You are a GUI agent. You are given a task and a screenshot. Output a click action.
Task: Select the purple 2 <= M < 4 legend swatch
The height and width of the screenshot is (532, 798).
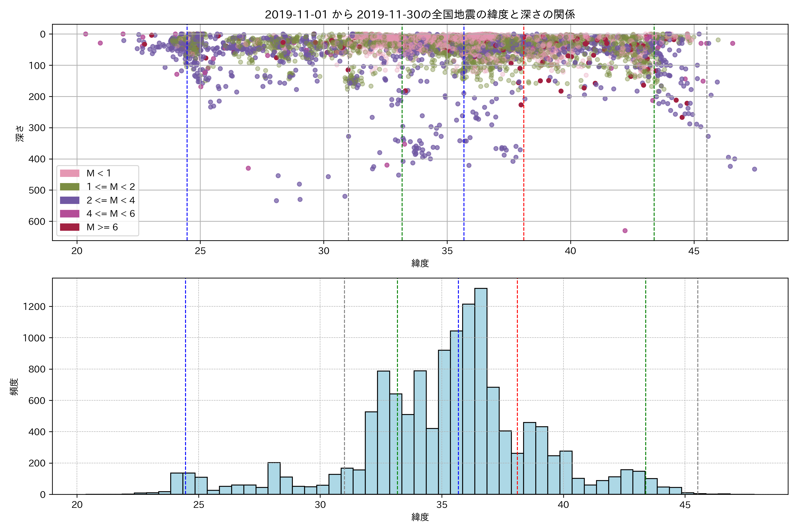(70, 200)
